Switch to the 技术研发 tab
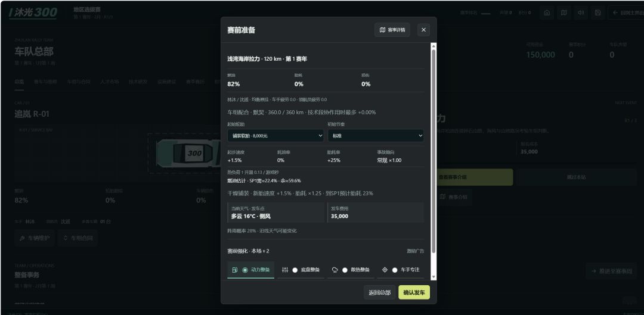 [138, 82]
